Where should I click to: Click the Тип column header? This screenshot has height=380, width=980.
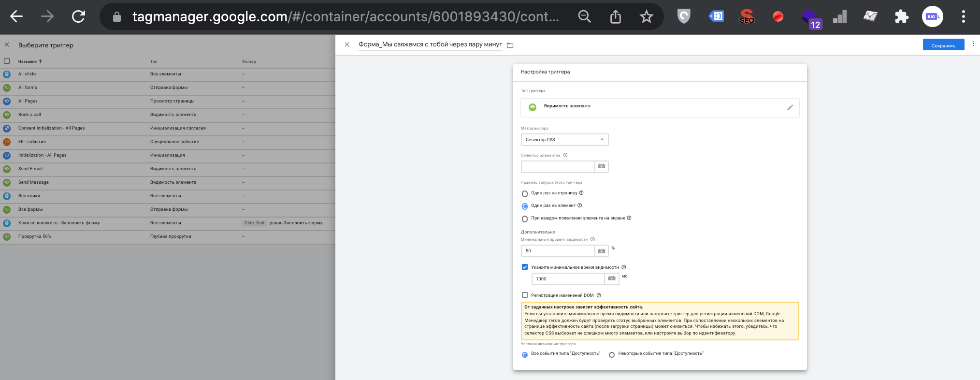154,61
